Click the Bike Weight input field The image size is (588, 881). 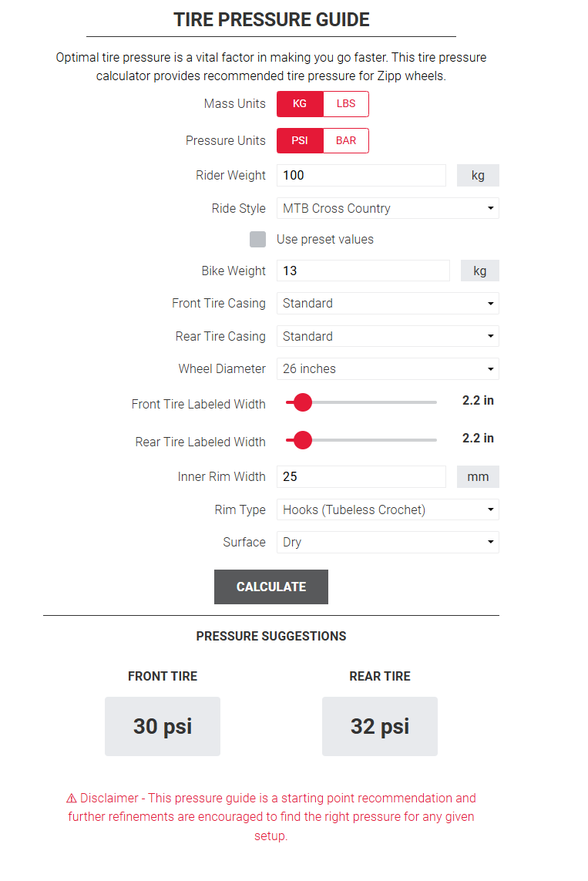tap(364, 271)
